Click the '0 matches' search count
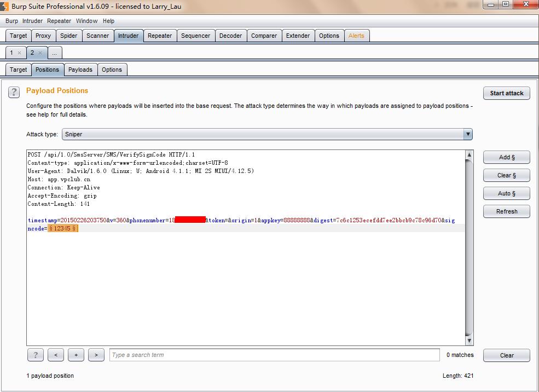Image resolution: width=539 pixels, height=392 pixels. pyautogui.click(x=460, y=355)
